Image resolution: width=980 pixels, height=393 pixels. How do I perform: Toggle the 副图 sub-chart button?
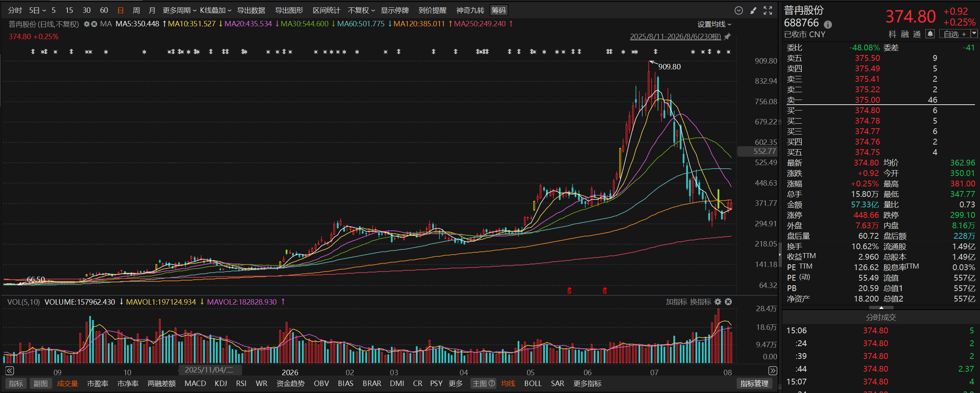[41, 383]
